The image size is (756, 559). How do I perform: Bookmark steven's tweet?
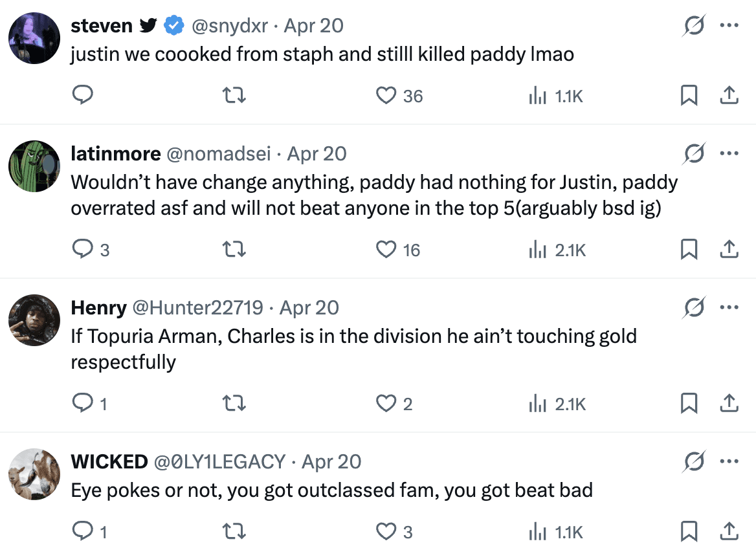(x=689, y=96)
